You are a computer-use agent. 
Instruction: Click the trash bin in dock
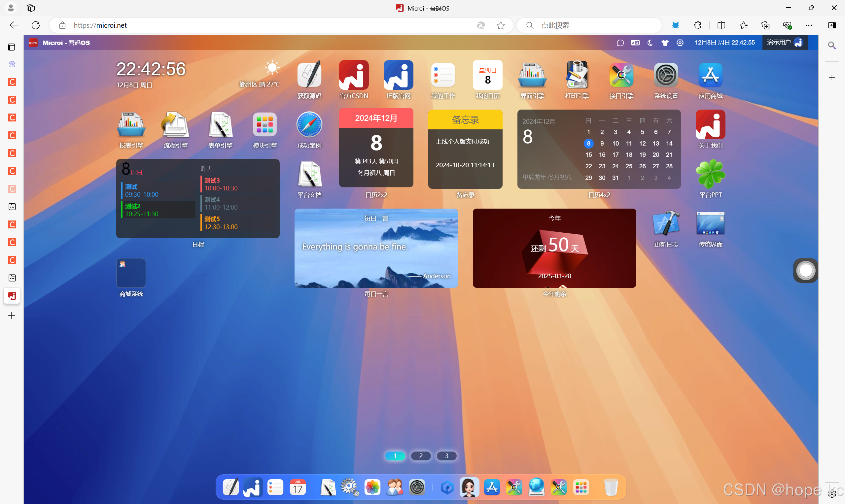[x=611, y=487]
